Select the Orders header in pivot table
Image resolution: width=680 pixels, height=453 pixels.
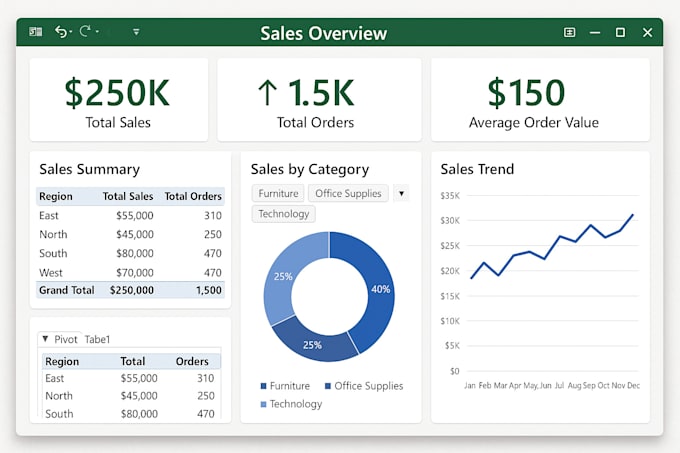192,361
